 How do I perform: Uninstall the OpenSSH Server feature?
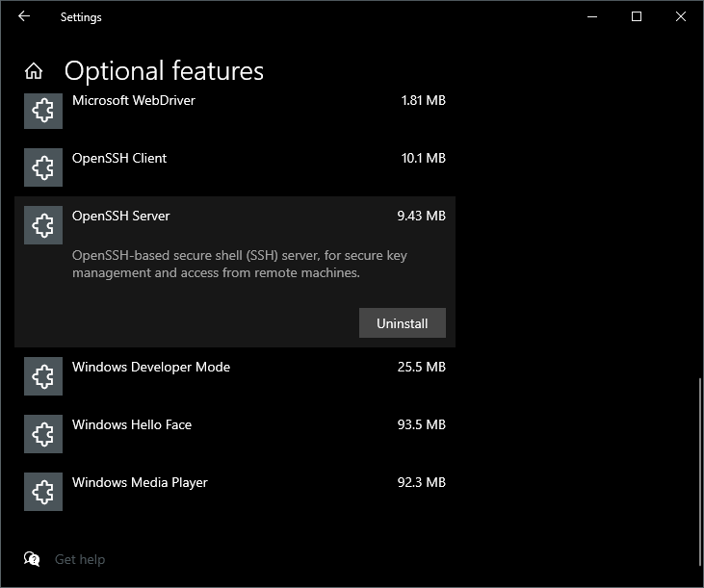click(x=403, y=323)
